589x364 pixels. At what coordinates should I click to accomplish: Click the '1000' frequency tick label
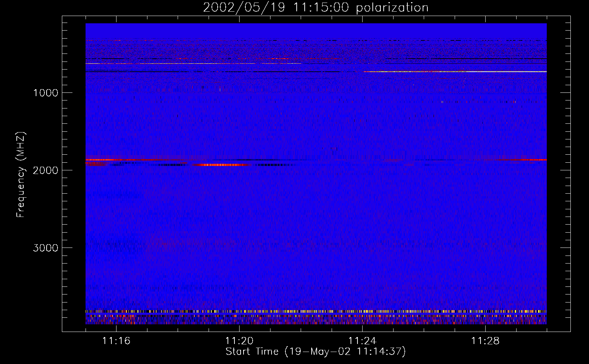[46, 93]
